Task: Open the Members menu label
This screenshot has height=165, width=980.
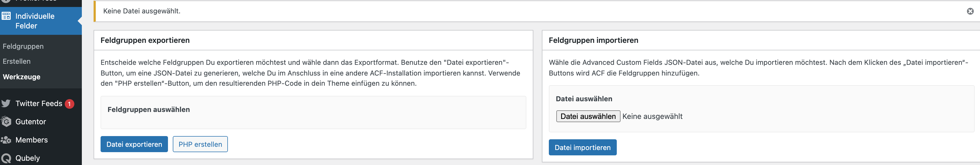Action: pos(32,140)
